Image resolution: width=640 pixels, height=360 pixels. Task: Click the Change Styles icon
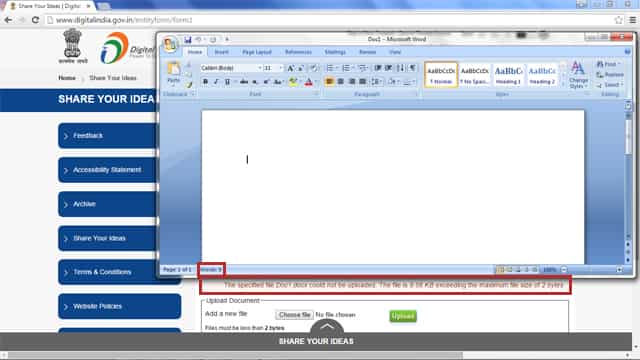578,75
